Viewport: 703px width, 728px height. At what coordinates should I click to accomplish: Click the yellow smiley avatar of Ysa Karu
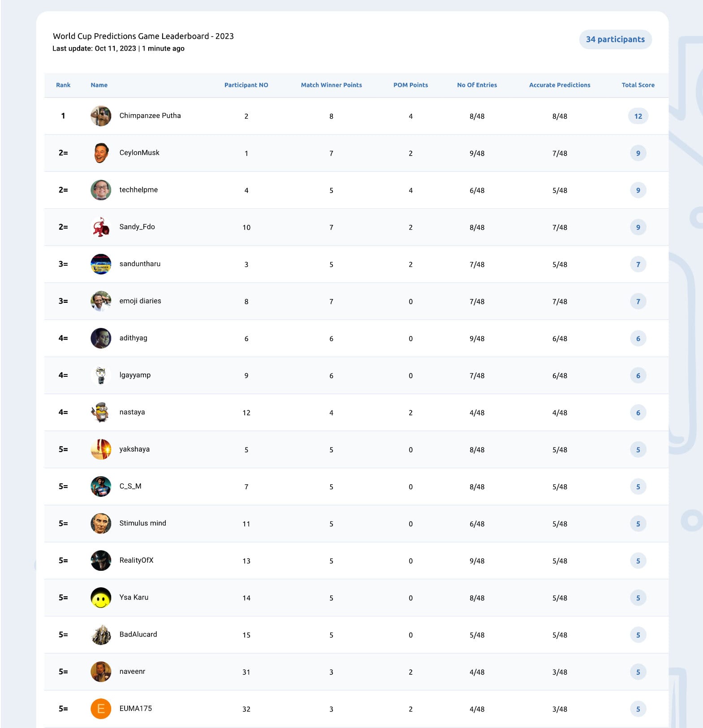101,598
